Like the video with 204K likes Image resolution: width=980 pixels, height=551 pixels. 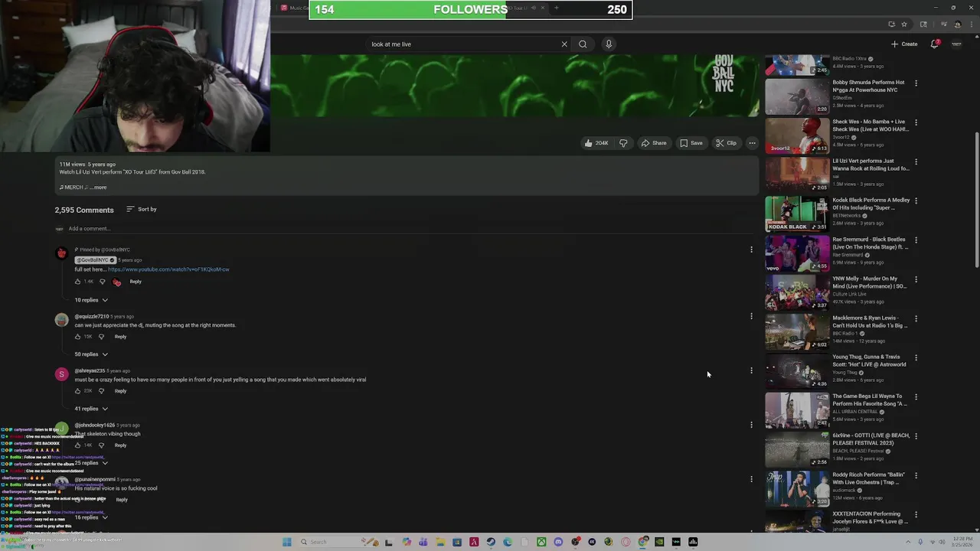596,143
